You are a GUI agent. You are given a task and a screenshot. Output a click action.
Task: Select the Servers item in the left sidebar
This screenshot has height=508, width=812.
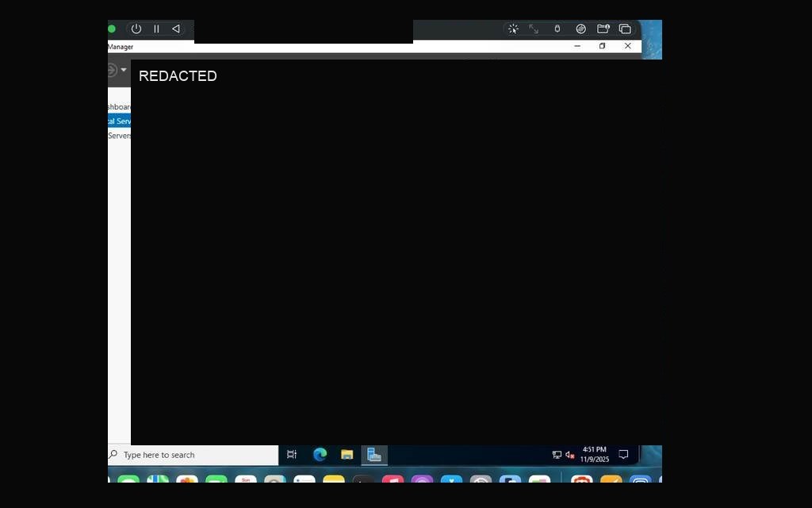pos(119,136)
